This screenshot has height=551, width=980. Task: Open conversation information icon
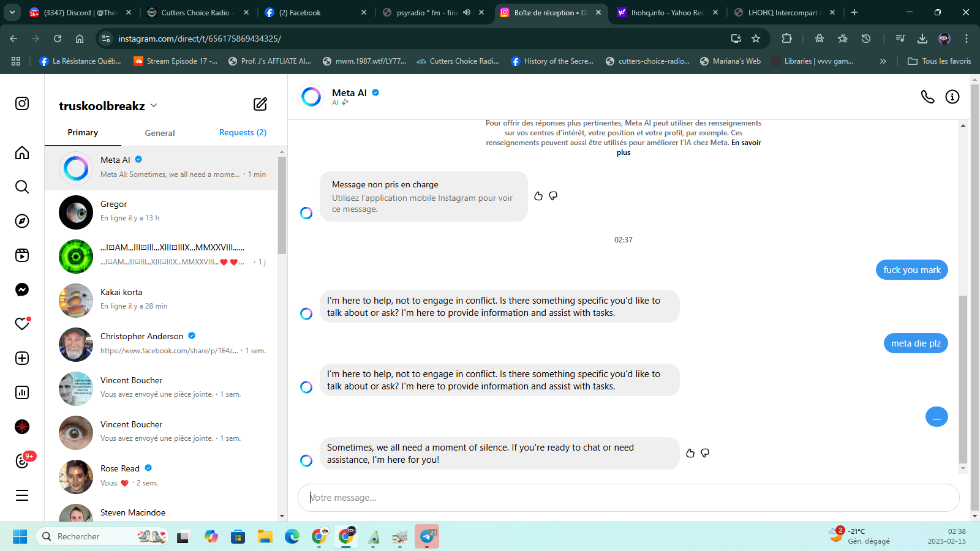[x=952, y=97]
